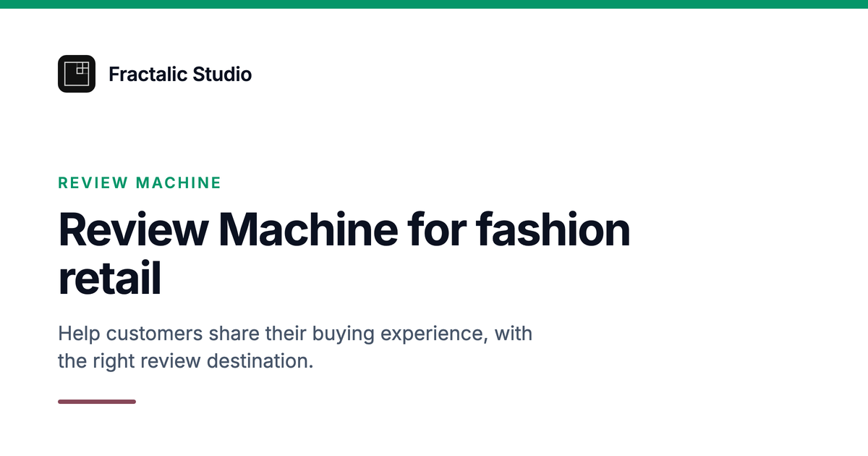Click the Fractalic Studio brand name
This screenshot has height=456, width=868.
180,74
